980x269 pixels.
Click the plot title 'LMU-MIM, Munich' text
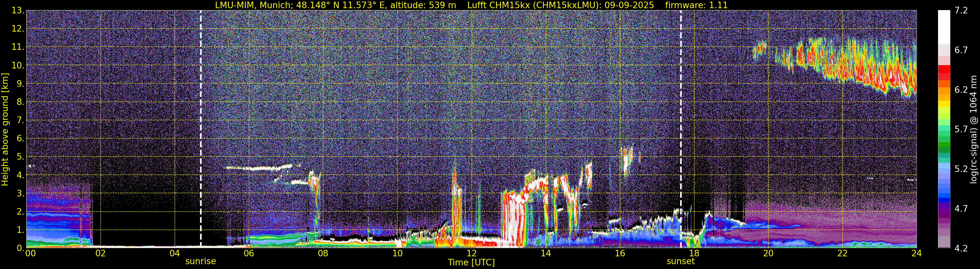click(254, 5)
